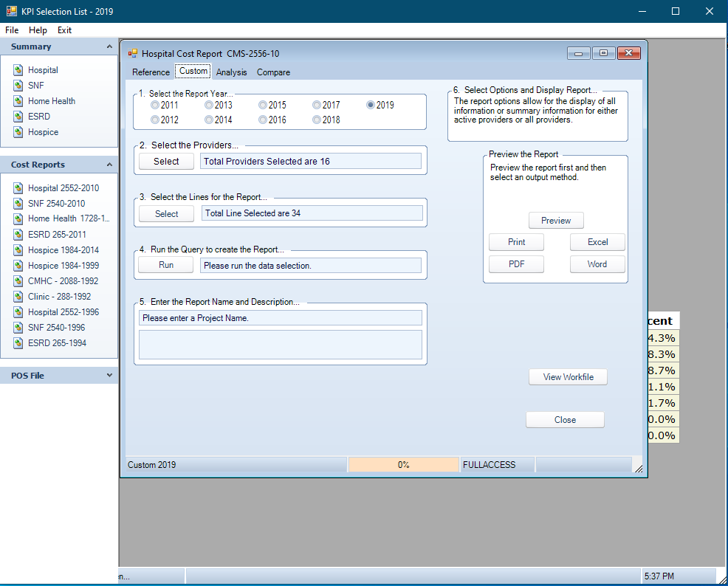This screenshot has height=586, width=728.
Task: Close the Hospital Cost Report window with X
Action: tap(628, 53)
